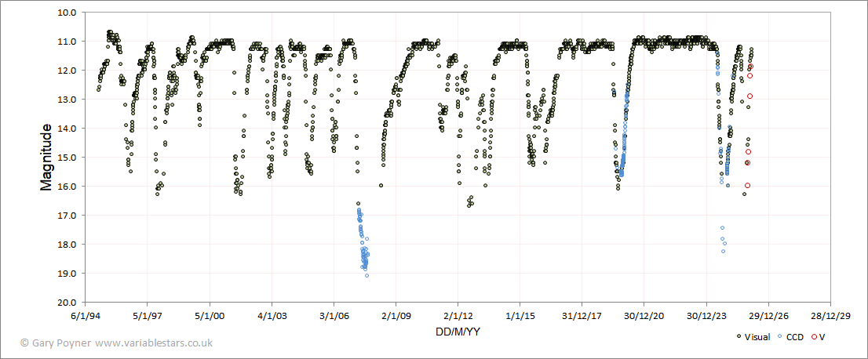Click the red V legend marker
The height and width of the screenshot is (359, 868).
[x=814, y=335]
